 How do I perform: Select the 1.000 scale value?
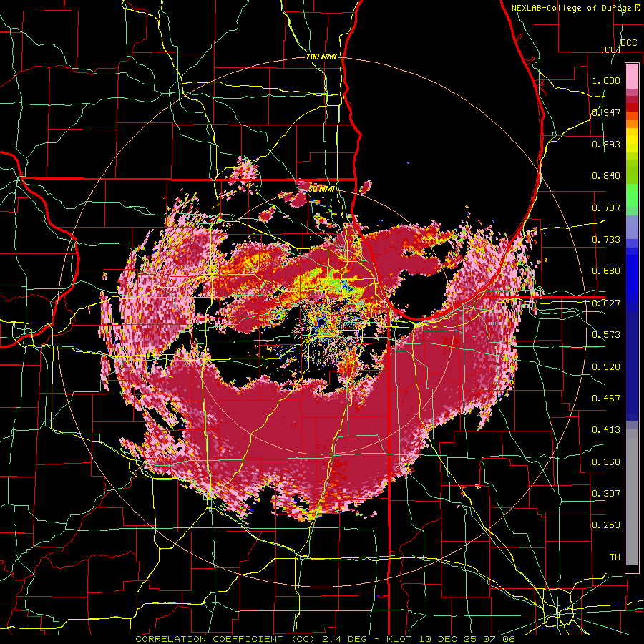tap(606, 80)
